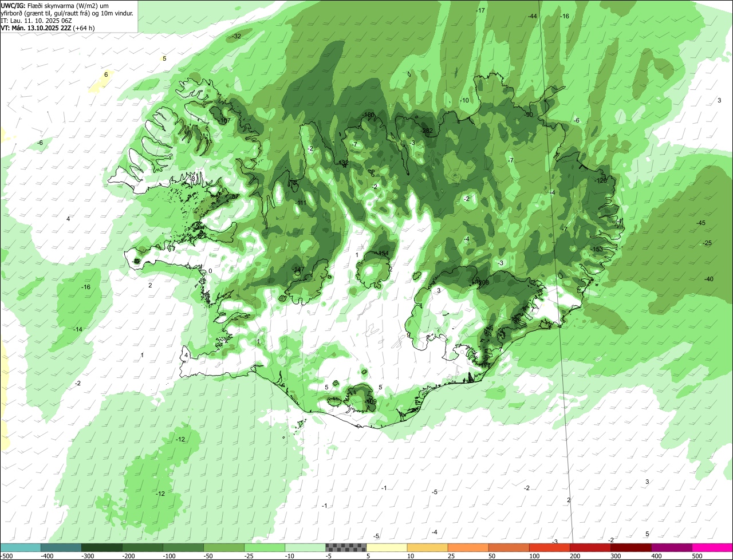Choose the 100 to 200 red-orange legend swatch
This screenshot has height=560, width=733.
click(x=549, y=547)
